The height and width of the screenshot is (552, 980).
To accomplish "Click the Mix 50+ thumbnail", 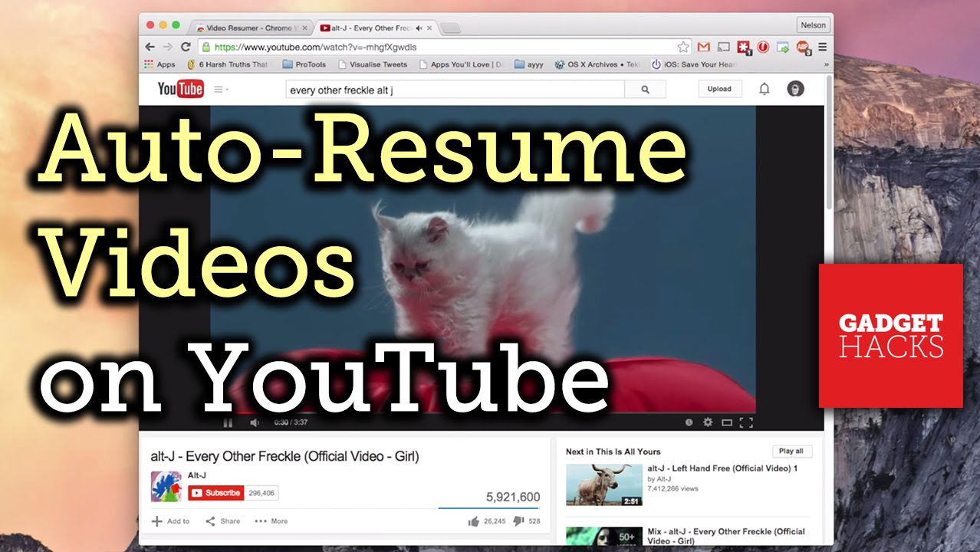I will (604, 535).
